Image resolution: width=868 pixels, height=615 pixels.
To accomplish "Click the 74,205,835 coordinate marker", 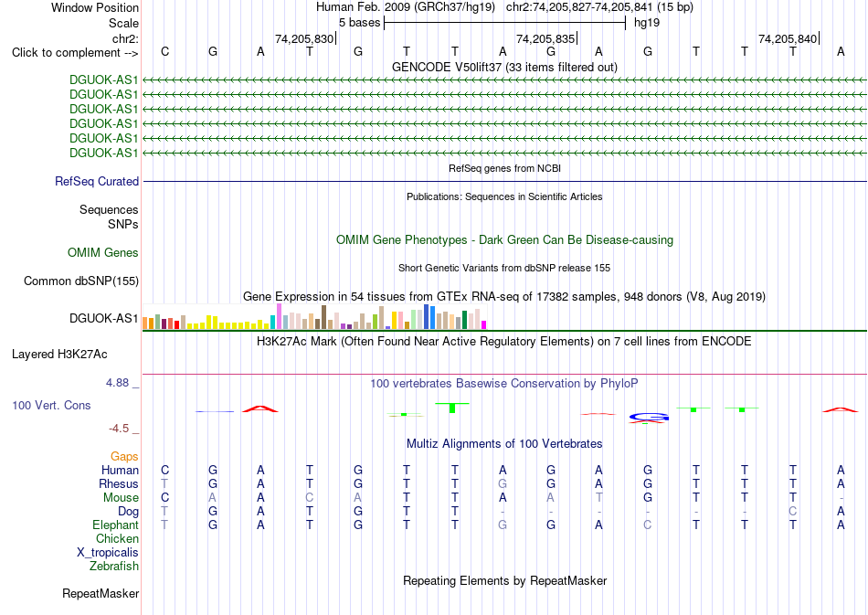I will coord(545,38).
